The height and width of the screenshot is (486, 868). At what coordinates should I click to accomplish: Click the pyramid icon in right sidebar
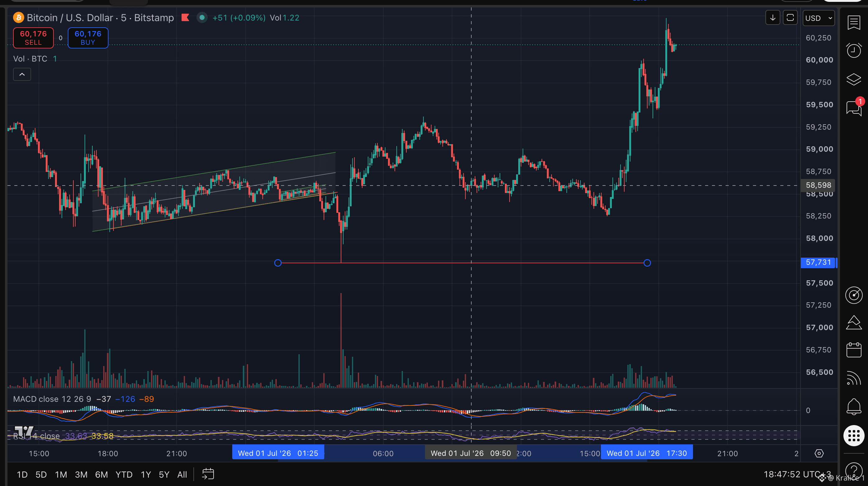click(853, 323)
